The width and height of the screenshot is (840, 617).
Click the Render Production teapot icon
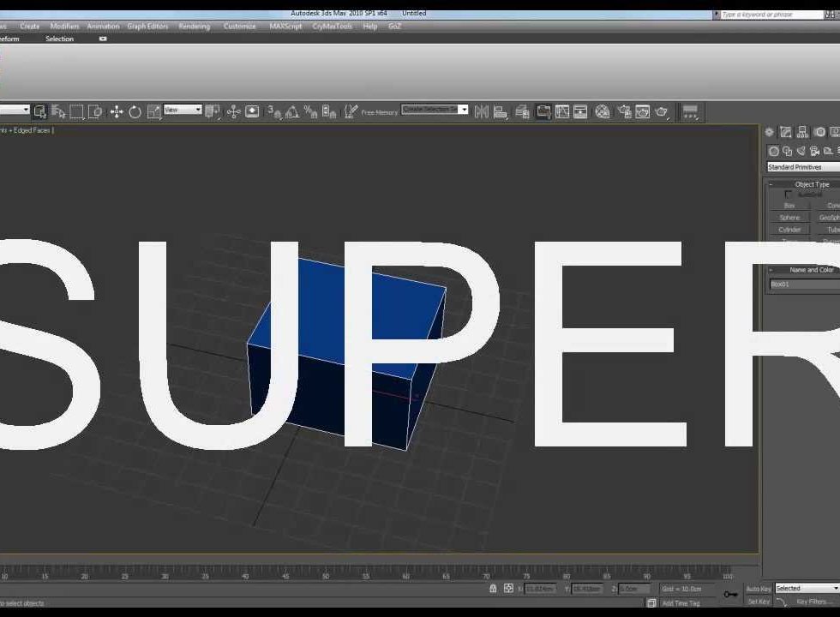coord(662,112)
